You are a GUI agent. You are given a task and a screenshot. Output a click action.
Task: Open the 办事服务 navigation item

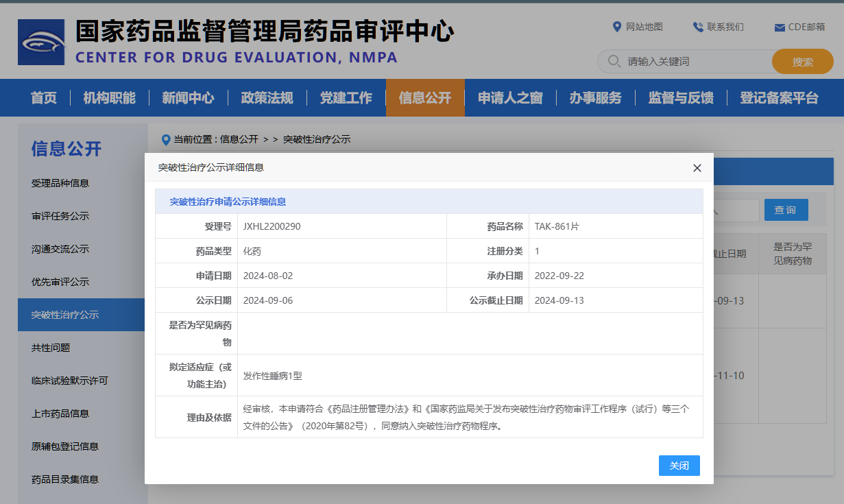595,98
